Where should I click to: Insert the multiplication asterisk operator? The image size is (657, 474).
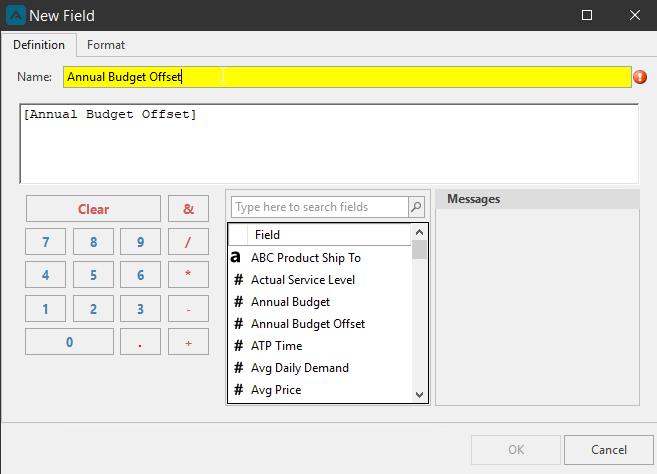pyautogui.click(x=188, y=275)
